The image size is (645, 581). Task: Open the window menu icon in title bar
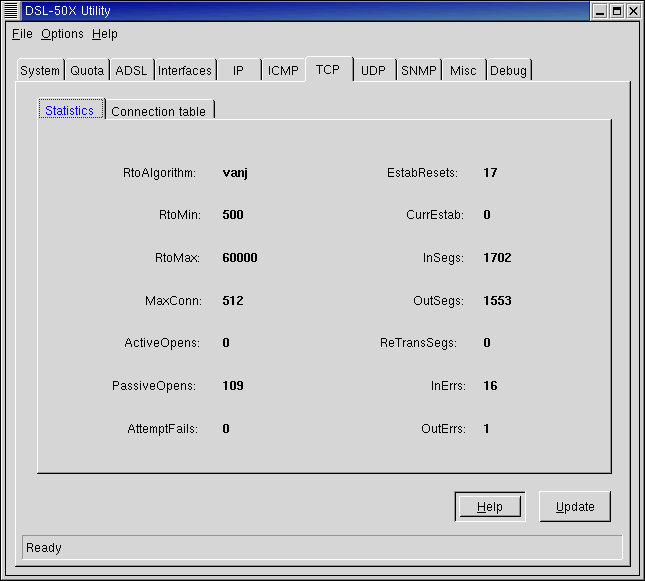(11, 10)
